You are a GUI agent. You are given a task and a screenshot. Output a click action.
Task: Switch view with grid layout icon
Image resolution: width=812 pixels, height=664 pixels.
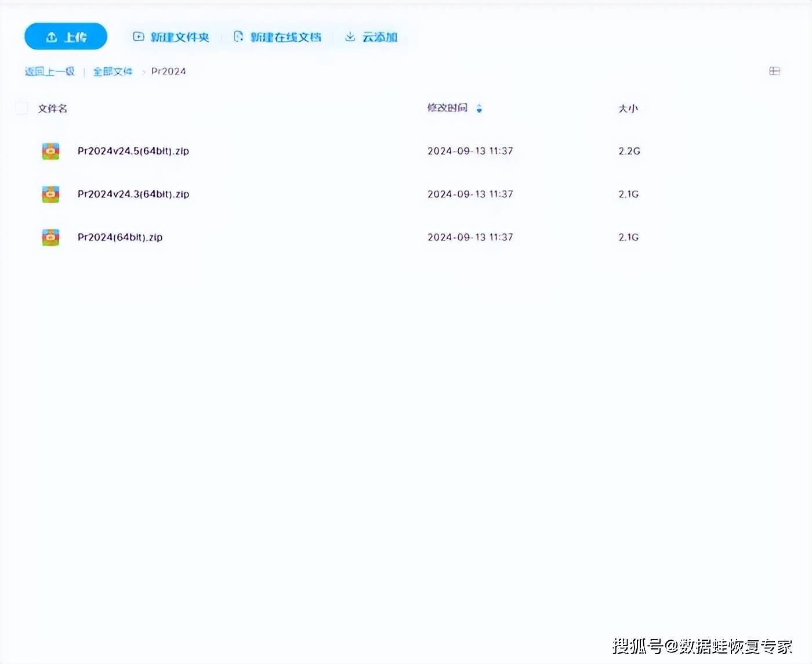[774, 71]
